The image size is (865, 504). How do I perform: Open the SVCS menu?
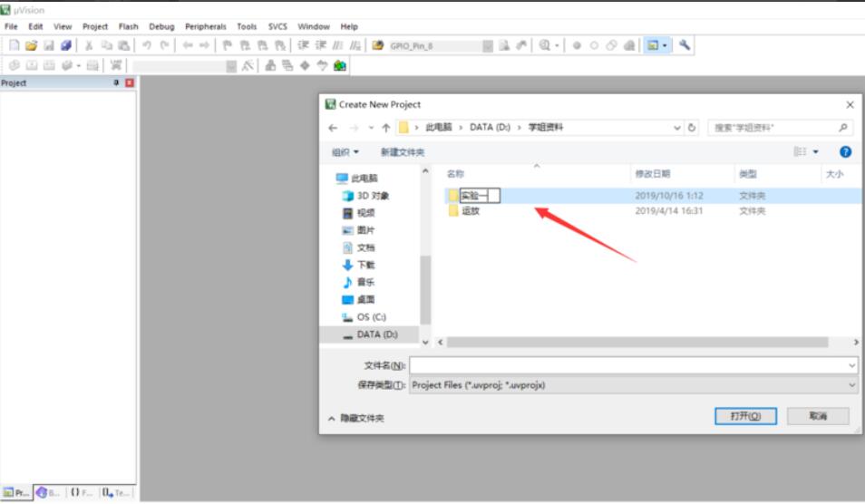point(277,26)
